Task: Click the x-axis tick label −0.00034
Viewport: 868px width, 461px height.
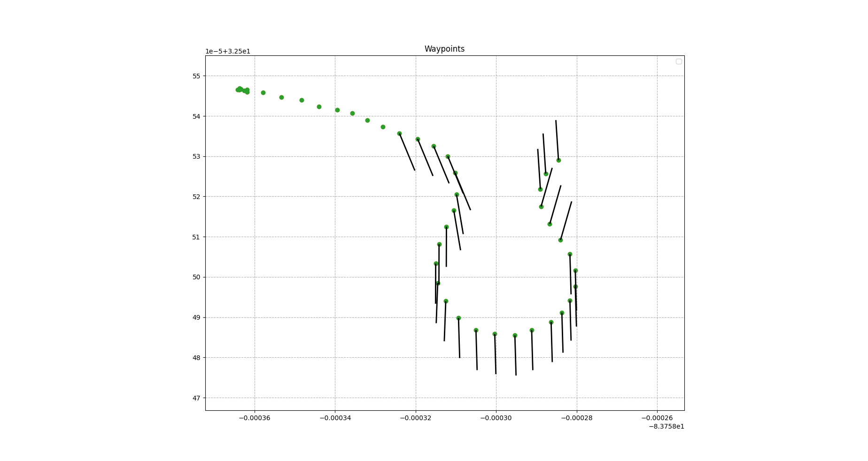Action: (335, 418)
